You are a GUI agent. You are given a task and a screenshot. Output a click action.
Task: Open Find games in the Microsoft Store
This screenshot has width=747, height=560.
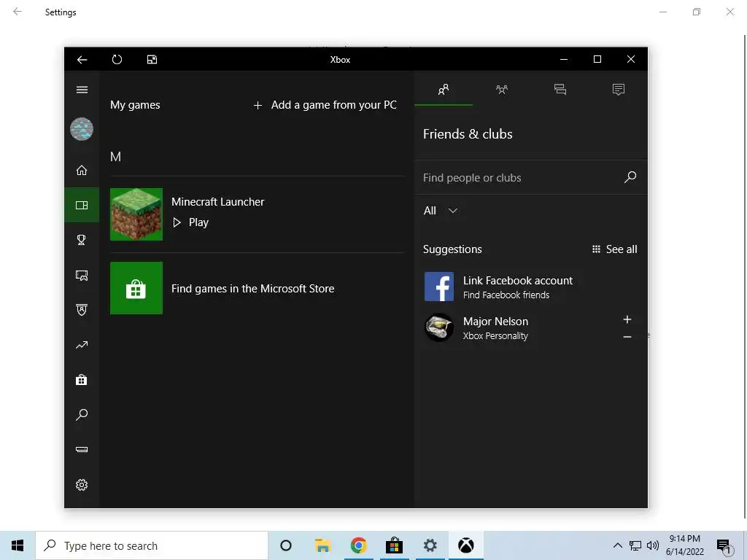pos(252,289)
